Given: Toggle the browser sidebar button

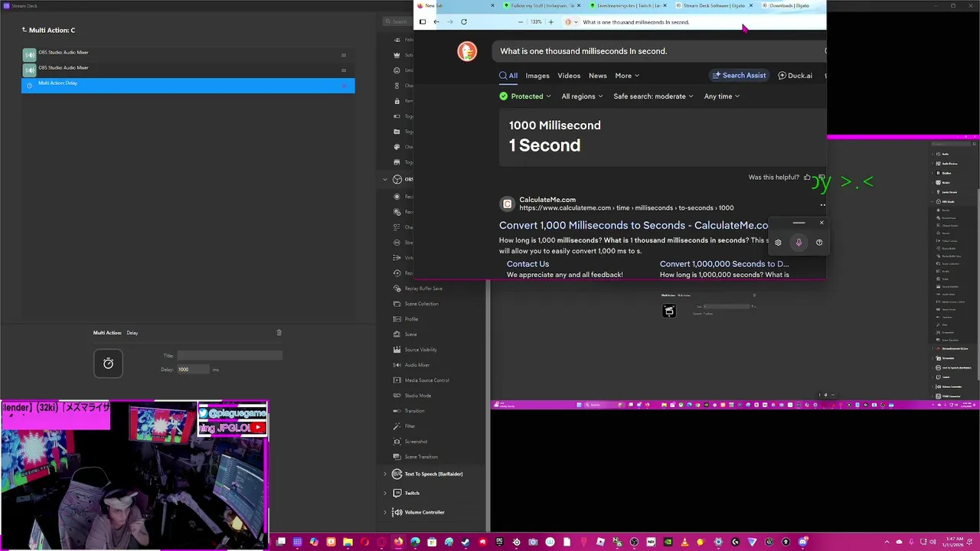Looking at the screenshot, I should click(x=422, y=22).
